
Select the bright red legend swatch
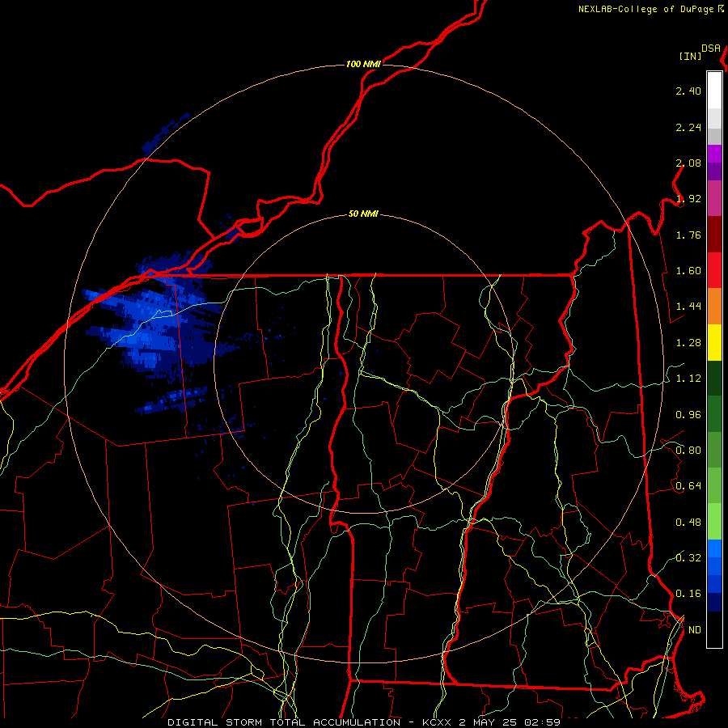714,270
